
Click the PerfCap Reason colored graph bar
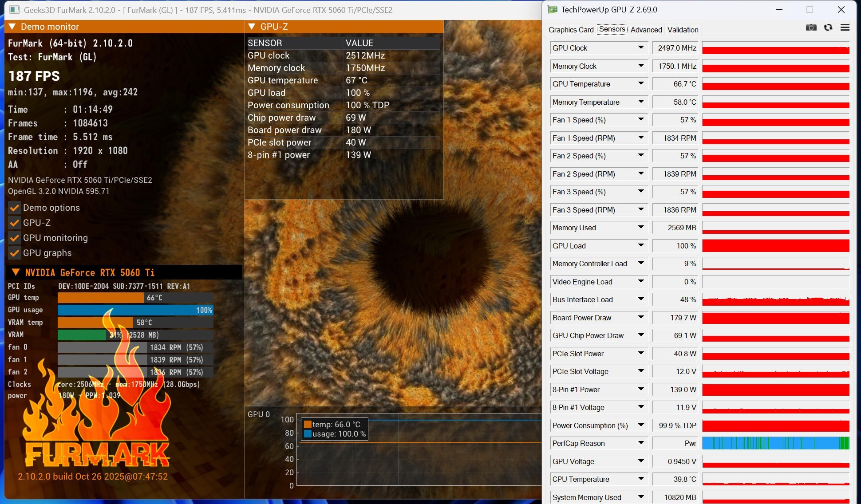775,443
